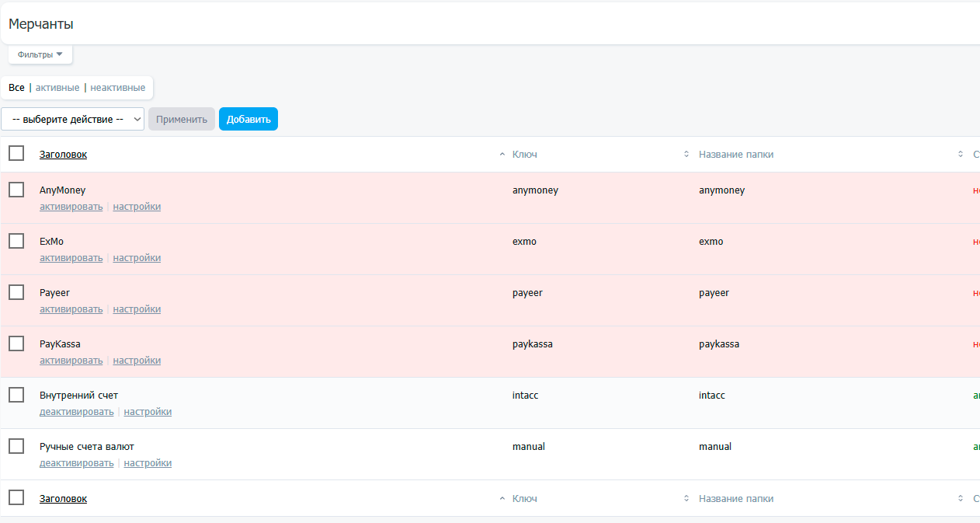The height and width of the screenshot is (523, 980).
Task: Check the select-all checkbox in top header
Action: click(x=16, y=153)
